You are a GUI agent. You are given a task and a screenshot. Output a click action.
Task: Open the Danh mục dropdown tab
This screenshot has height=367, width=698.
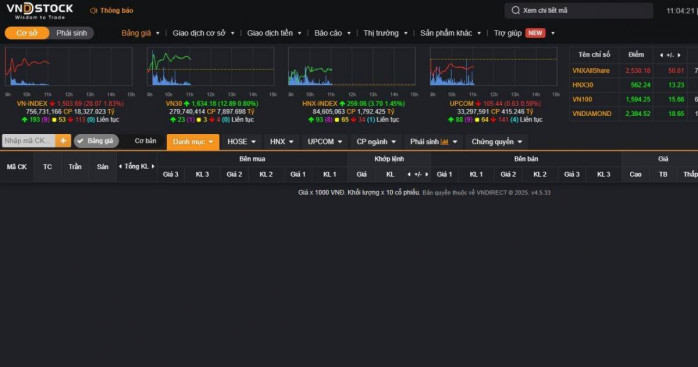(x=193, y=142)
